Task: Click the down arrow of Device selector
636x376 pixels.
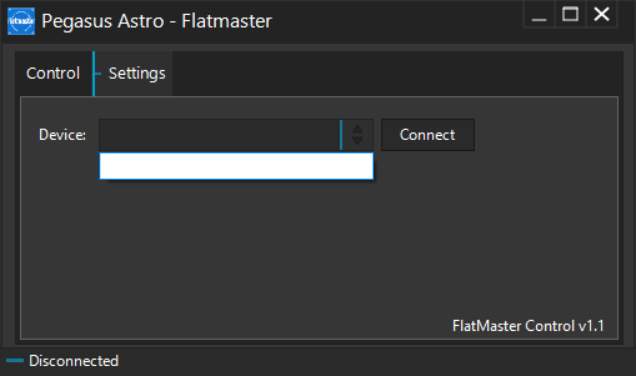Action: click(357, 141)
